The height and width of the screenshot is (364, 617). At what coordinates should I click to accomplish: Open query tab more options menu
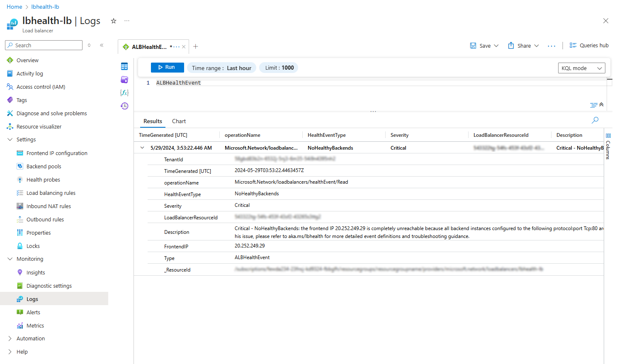[x=177, y=47]
